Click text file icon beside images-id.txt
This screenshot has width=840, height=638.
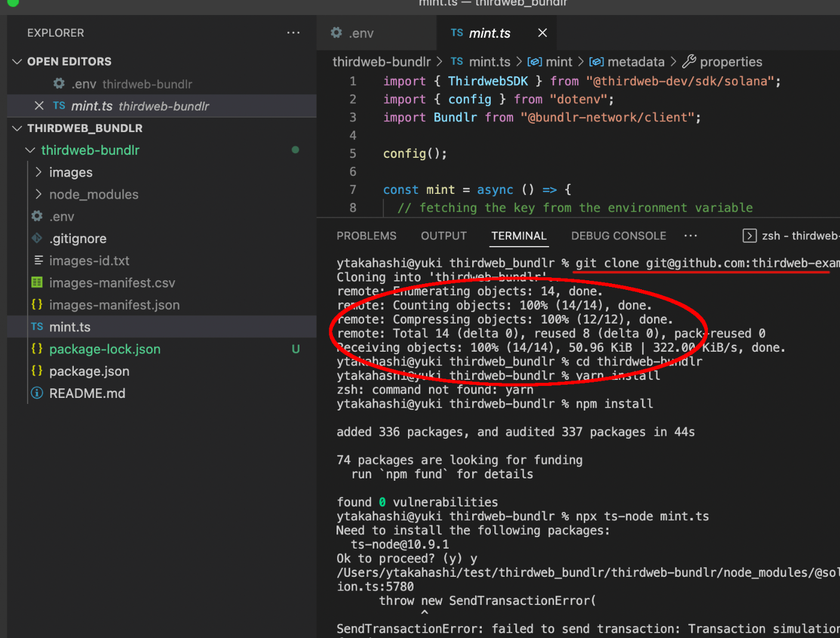(38, 260)
